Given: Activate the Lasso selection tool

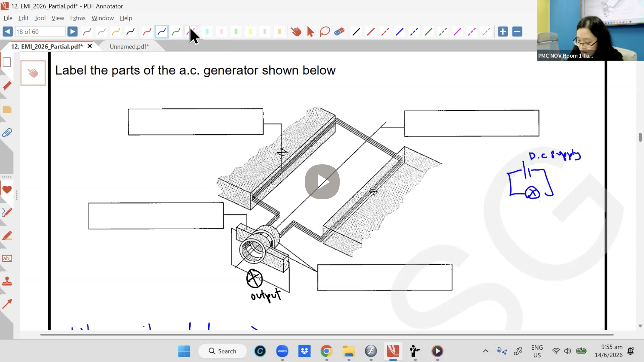Looking at the screenshot, I should [325, 32].
